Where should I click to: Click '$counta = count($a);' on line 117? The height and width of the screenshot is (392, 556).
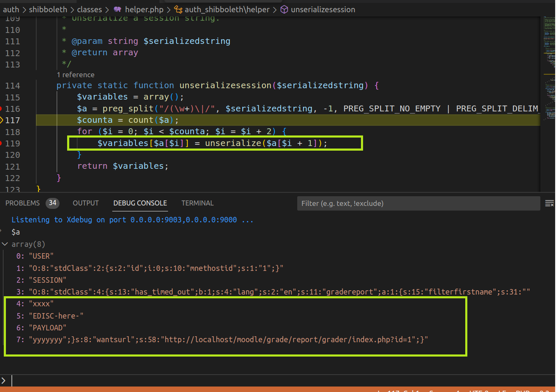tap(128, 120)
